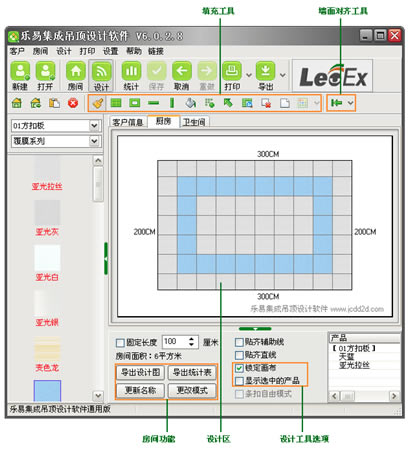Click the 产品 column header
Screen dimensions: 409x450
tap(364, 338)
